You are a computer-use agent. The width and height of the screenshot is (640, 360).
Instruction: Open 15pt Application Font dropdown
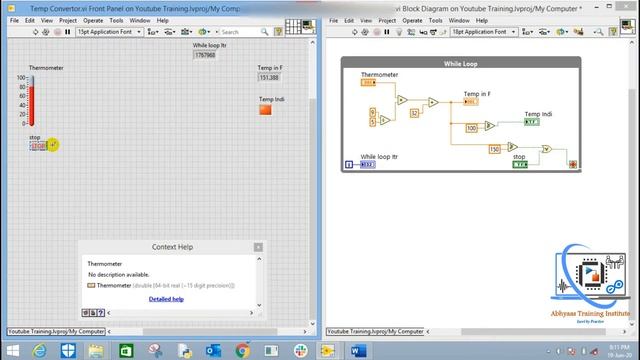click(109, 32)
